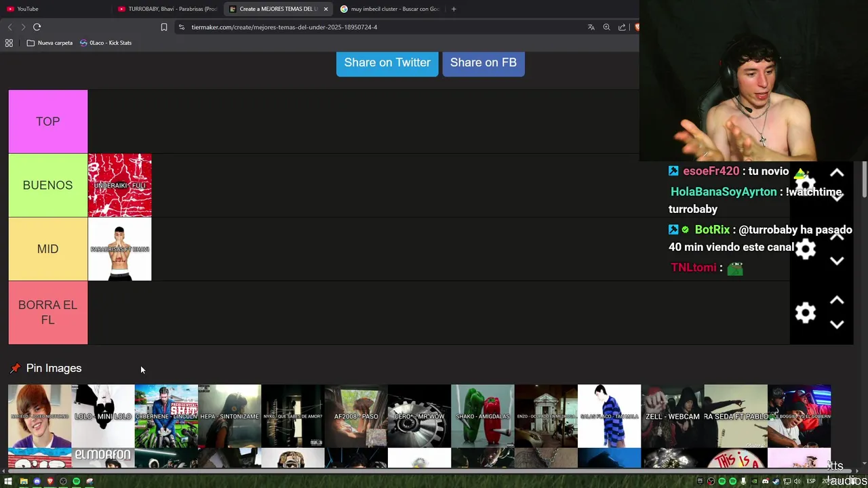Click the green BUENOS tier label
The image size is (868, 488).
click(x=48, y=185)
